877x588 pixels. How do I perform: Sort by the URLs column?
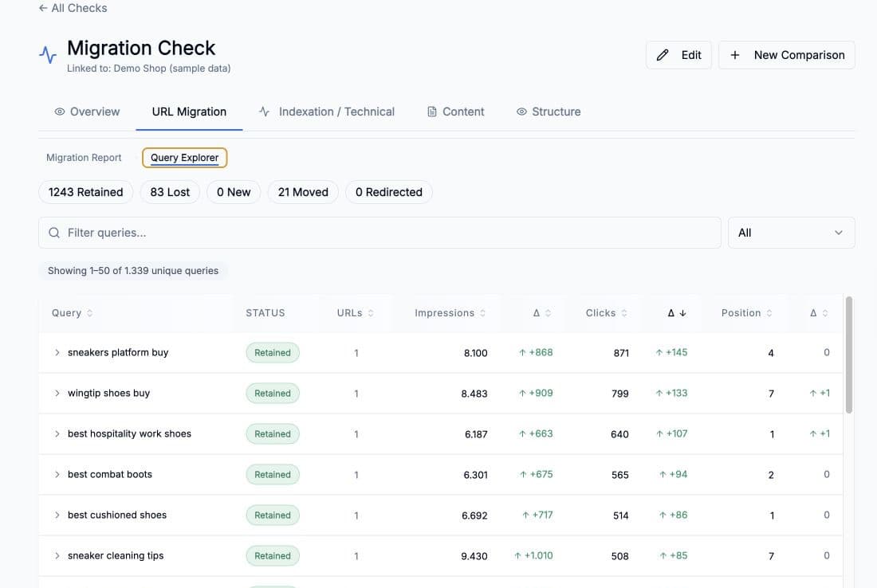point(355,313)
